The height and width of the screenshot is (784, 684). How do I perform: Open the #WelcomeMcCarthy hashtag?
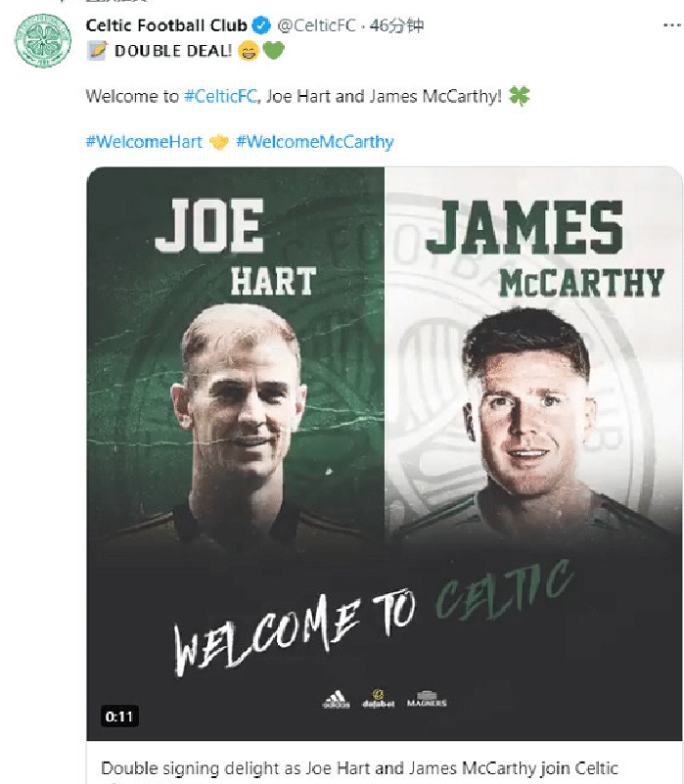pyautogui.click(x=315, y=142)
